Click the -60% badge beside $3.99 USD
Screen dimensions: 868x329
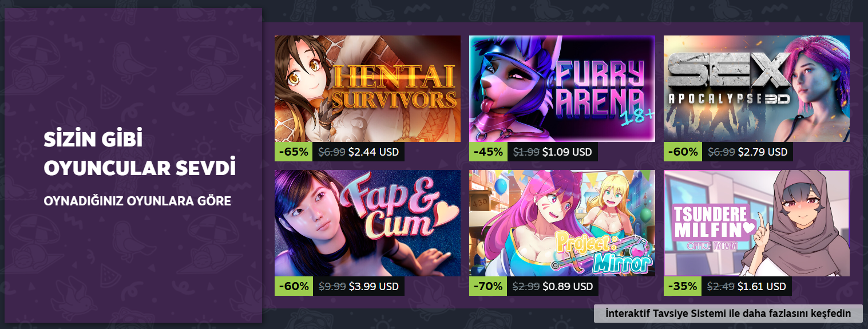click(294, 286)
